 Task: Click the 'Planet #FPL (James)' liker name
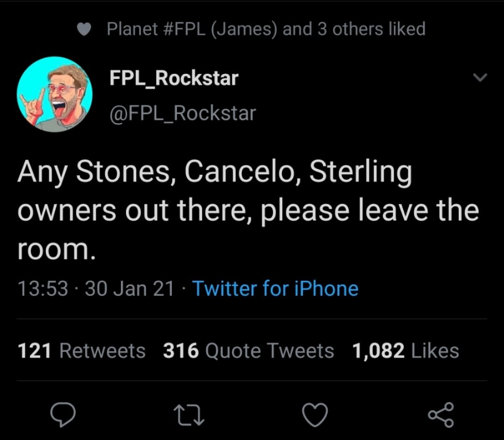[192, 29]
